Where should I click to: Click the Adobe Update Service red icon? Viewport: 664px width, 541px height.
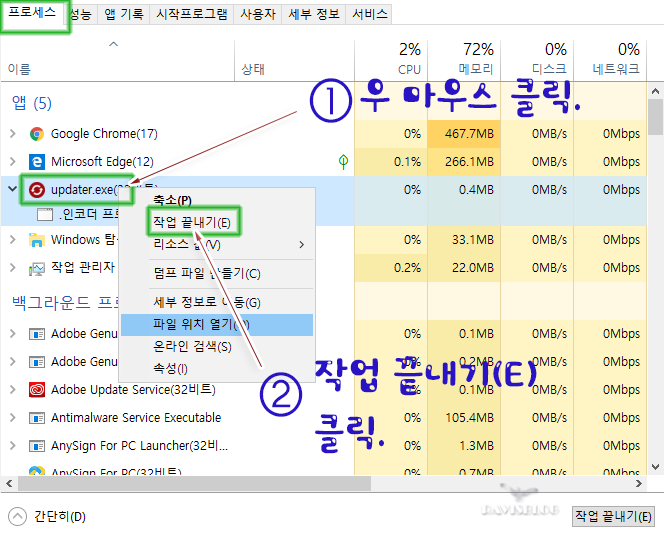37,389
